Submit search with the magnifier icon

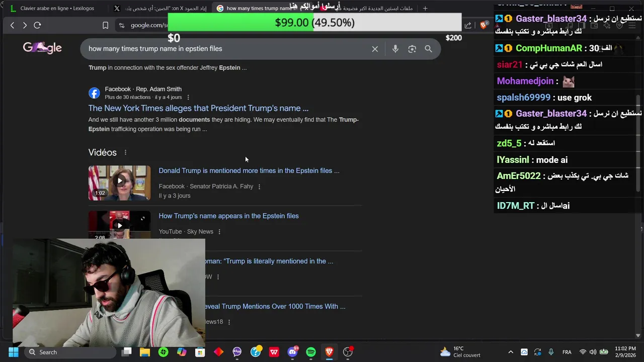(x=428, y=49)
